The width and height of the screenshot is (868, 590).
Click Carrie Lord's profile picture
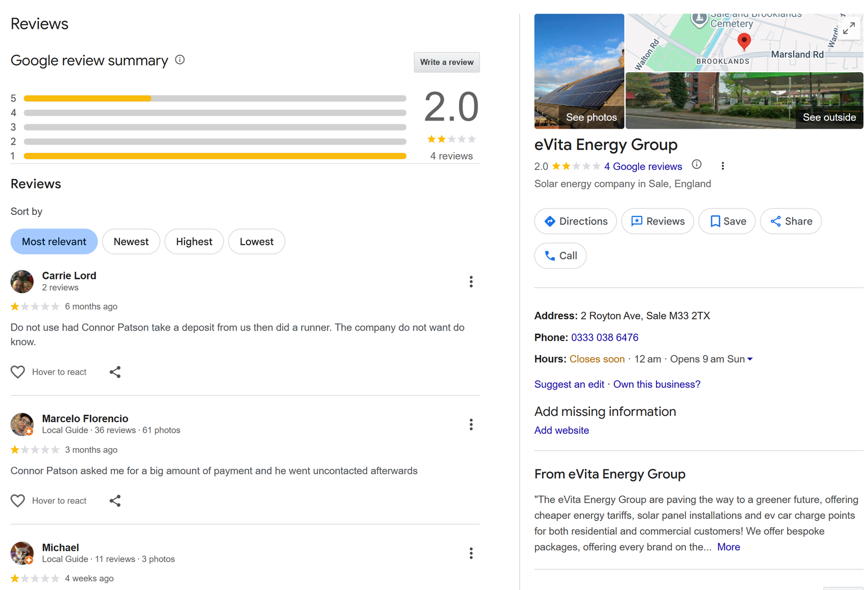click(22, 281)
